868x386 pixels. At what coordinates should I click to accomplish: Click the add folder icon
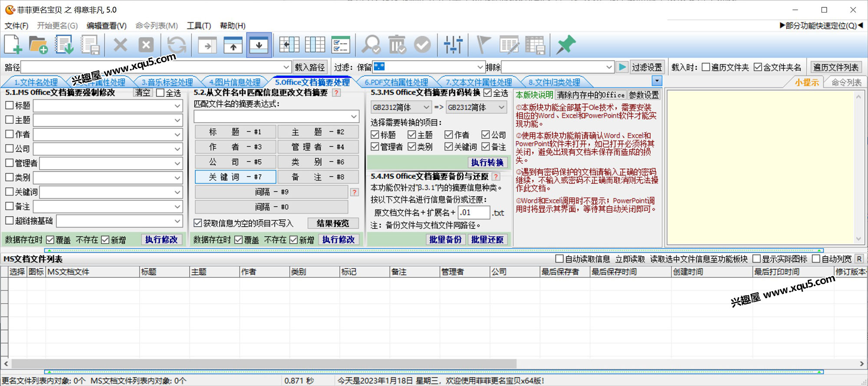point(38,44)
